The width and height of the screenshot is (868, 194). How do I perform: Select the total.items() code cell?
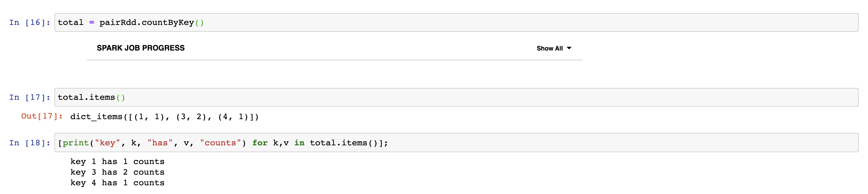[456, 98]
